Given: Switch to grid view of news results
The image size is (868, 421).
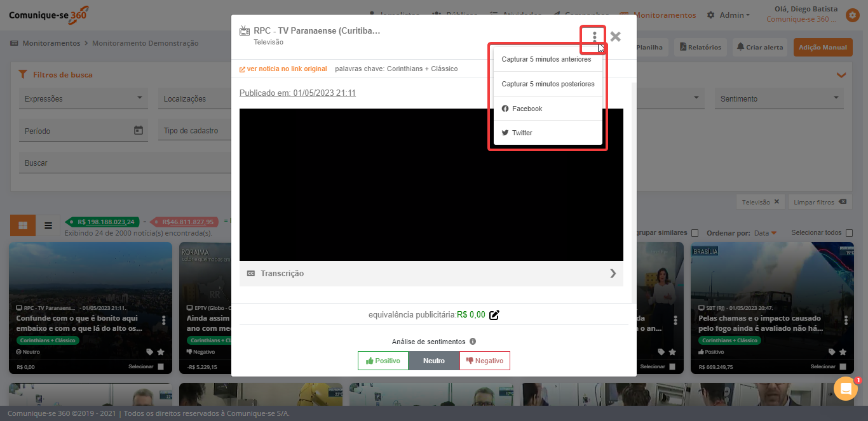Looking at the screenshot, I should (23, 225).
